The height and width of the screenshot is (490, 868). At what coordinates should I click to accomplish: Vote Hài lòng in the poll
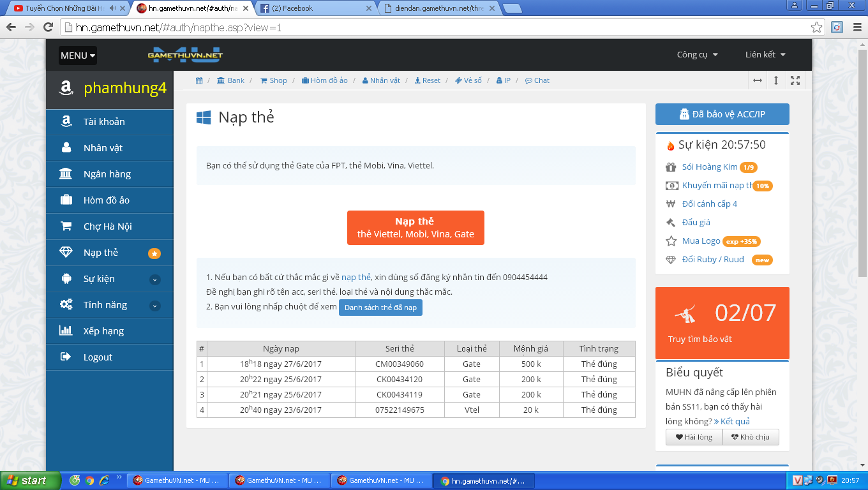click(694, 437)
